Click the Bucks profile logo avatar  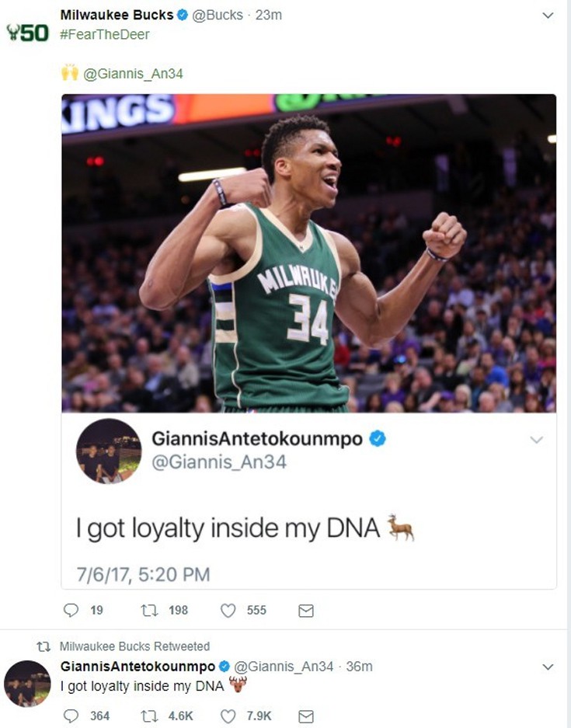pyautogui.click(x=27, y=33)
